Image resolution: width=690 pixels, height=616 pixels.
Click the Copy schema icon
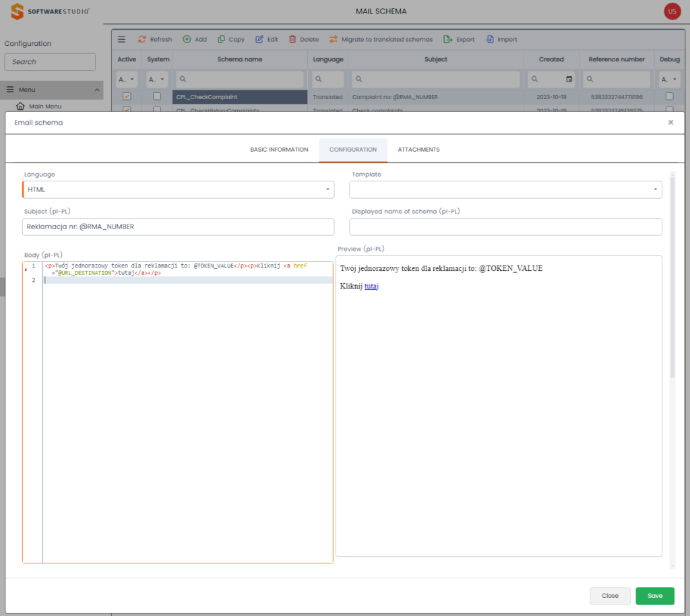[x=222, y=40]
